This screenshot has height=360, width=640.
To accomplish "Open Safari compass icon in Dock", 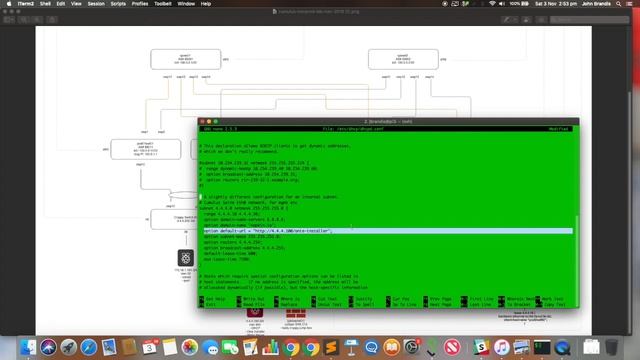I will tap(89, 347).
